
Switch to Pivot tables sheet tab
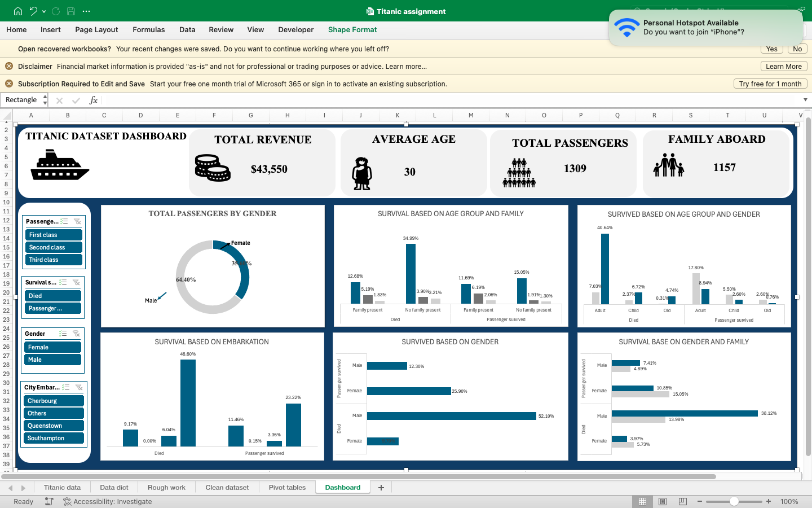coord(287,488)
